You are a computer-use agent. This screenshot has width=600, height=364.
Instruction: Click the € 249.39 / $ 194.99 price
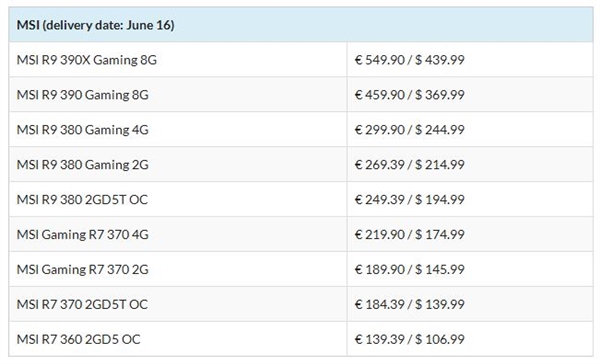(x=409, y=199)
